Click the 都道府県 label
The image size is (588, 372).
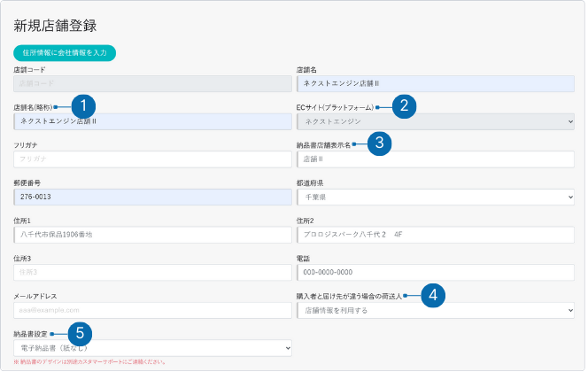click(x=310, y=183)
